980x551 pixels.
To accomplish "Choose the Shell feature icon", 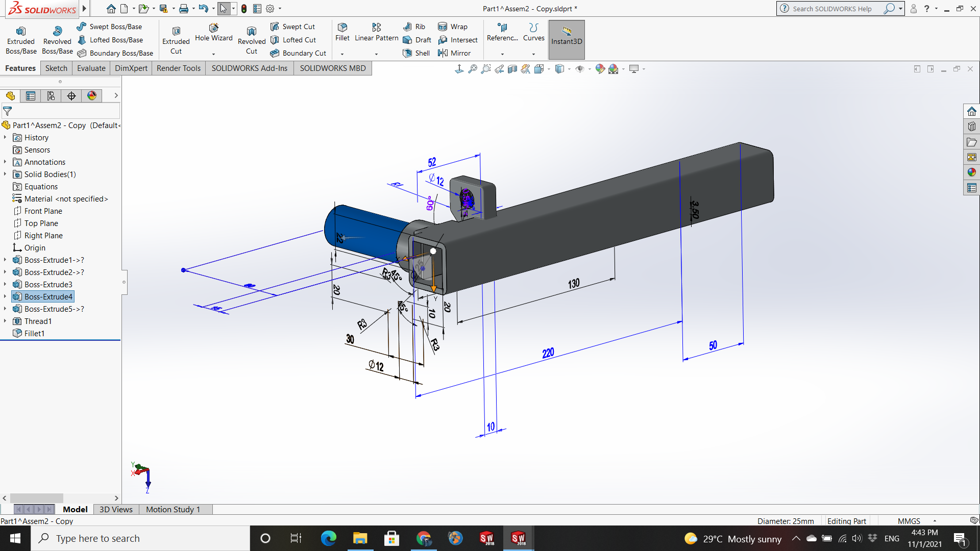I will click(x=407, y=53).
